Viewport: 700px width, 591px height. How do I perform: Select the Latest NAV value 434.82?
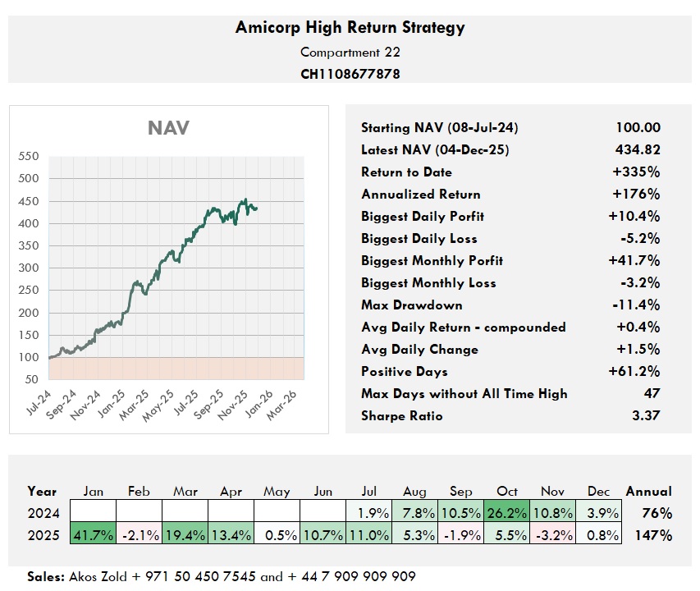[637, 150]
